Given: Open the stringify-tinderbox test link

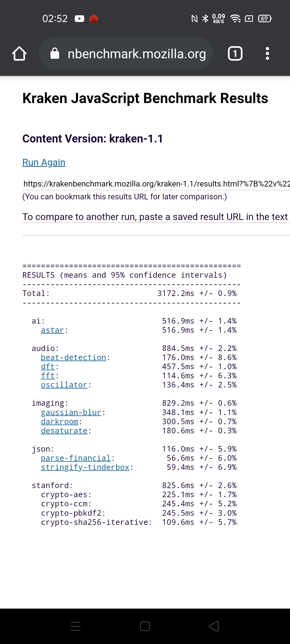Looking at the screenshot, I should click(85, 467).
